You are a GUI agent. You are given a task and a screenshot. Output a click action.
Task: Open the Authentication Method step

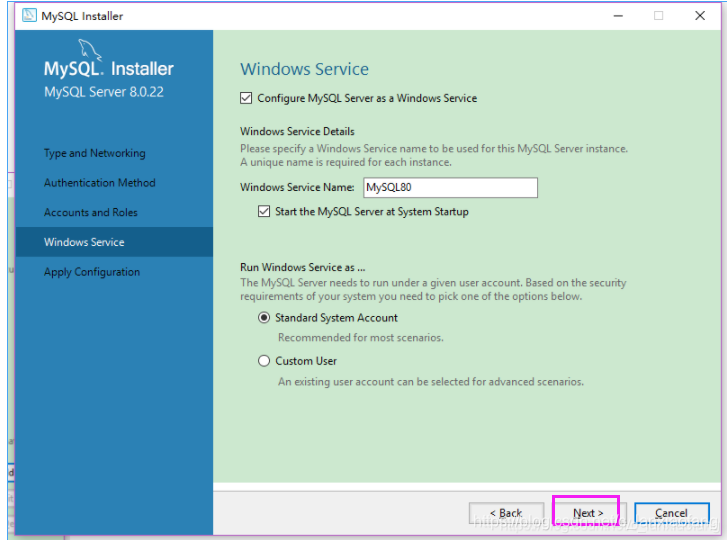pos(100,183)
